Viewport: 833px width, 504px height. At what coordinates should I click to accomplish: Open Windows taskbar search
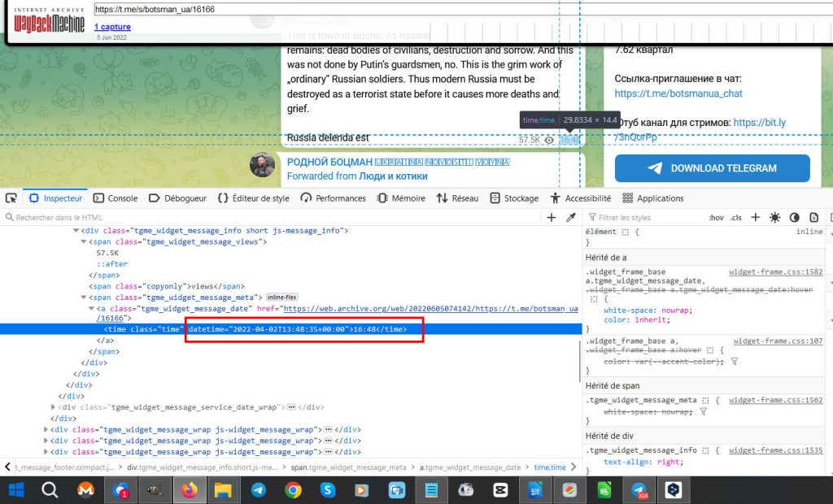(50, 489)
